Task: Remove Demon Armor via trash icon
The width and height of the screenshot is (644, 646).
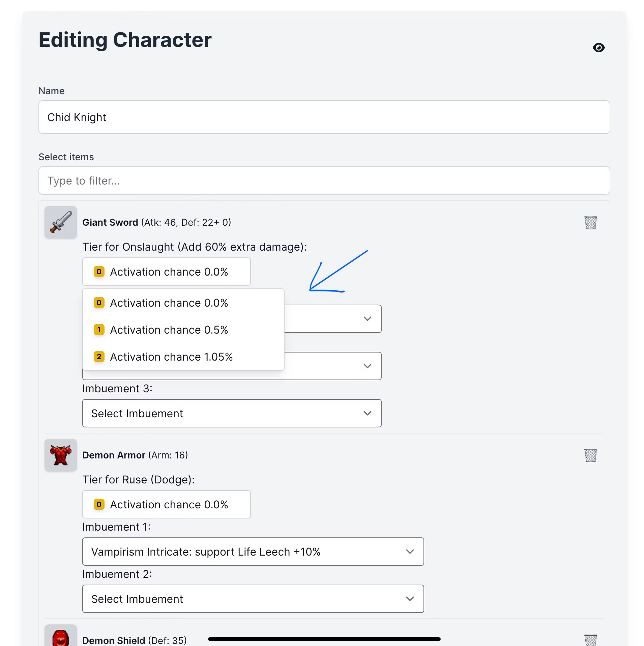Action: tap(590, 455)
